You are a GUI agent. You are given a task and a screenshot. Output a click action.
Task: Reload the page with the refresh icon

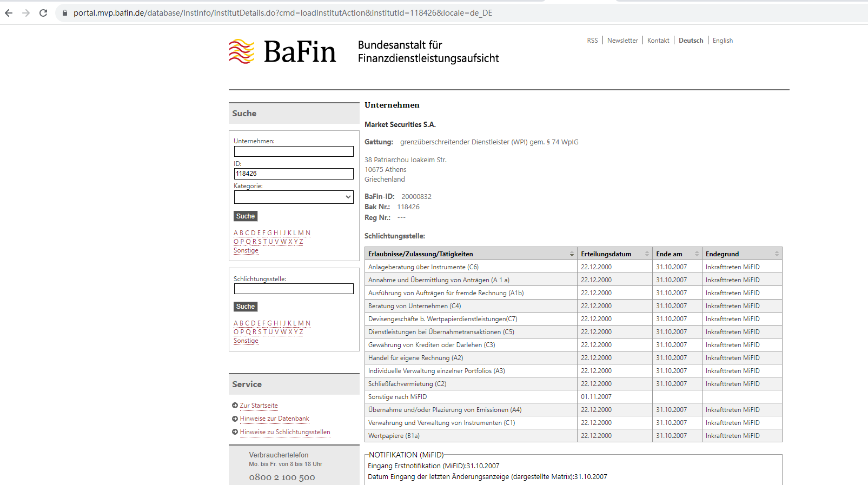point(43,13)
